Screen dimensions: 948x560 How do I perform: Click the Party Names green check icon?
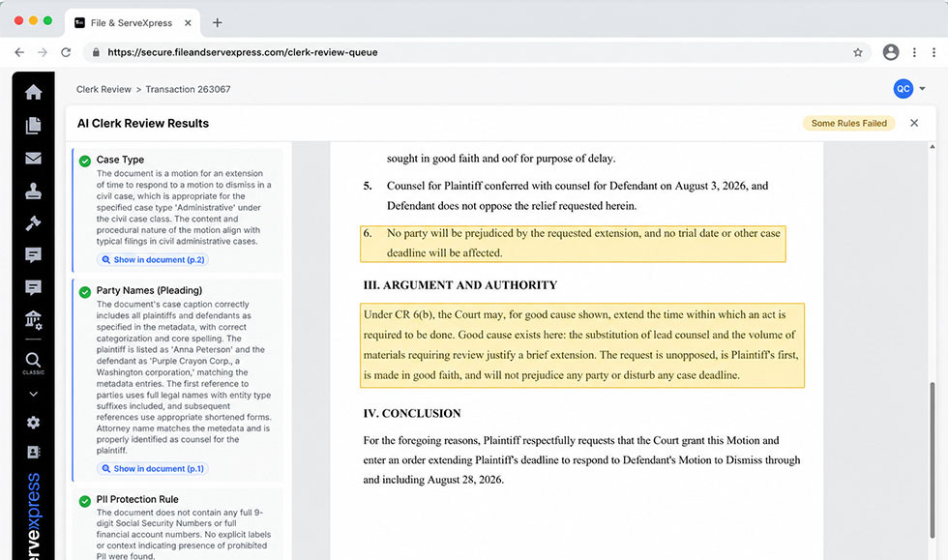pos(85,292)
